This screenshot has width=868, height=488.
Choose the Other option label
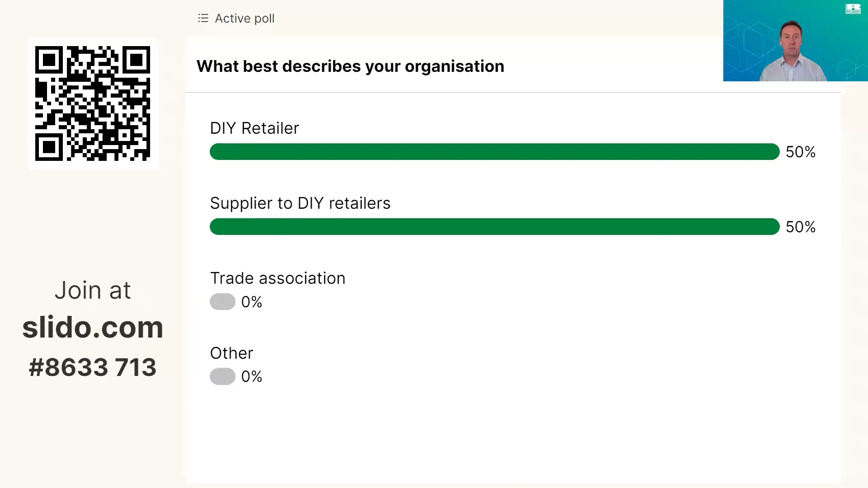(x=231, y=353)
